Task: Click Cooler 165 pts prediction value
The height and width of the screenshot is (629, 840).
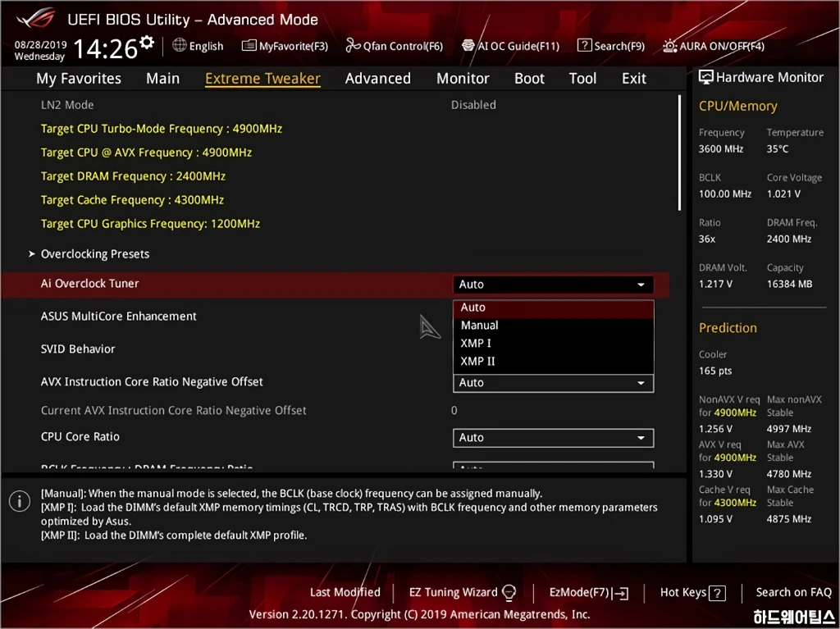Action: coord(715,371)
